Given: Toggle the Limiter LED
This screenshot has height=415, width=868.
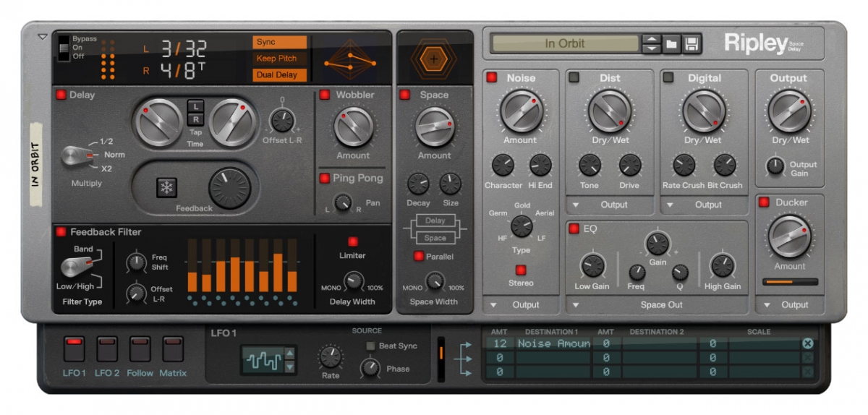Looking at the screenshot, I should click(352, 241).
